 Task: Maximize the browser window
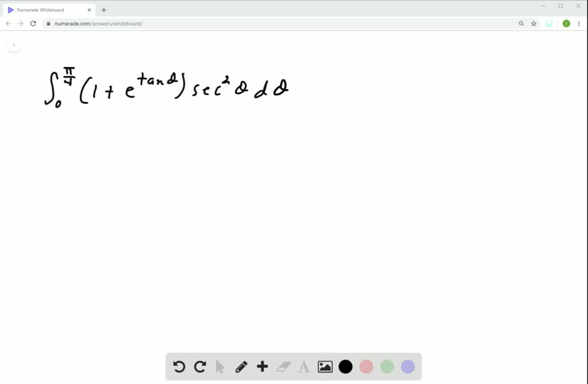point(560,6)
